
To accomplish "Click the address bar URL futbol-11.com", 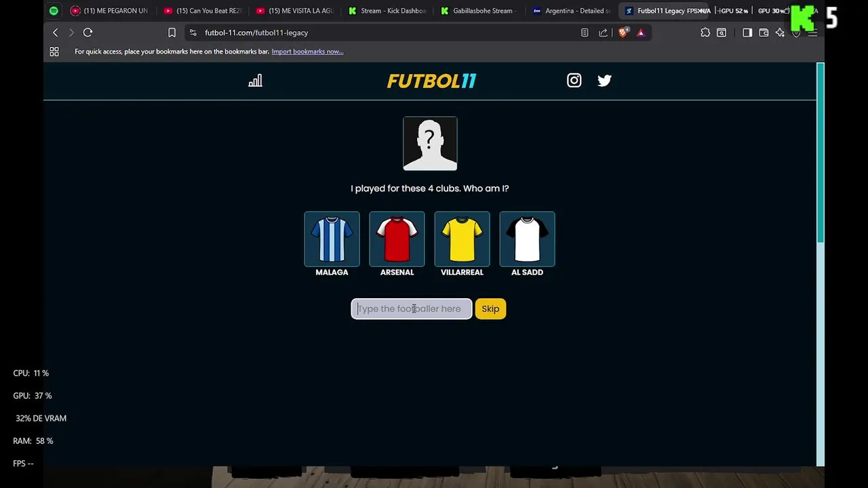I will point(256,33).
